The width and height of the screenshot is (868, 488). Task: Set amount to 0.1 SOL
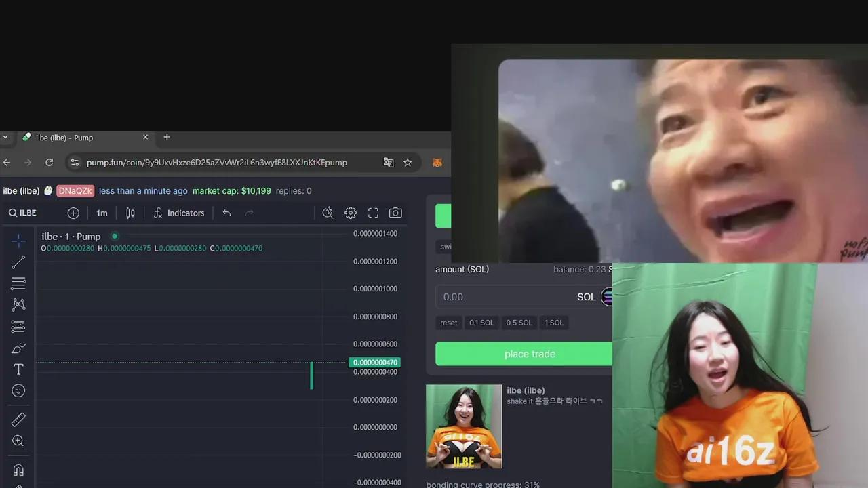481,323
